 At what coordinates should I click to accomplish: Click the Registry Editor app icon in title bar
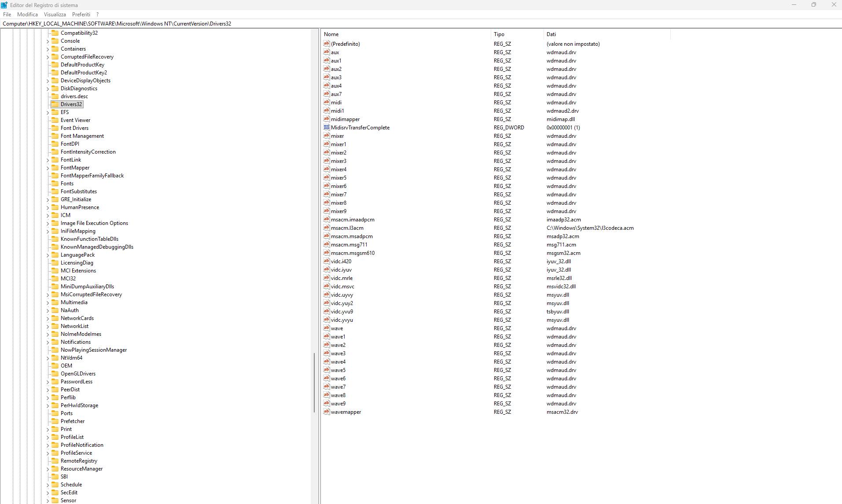pos(4,5)
